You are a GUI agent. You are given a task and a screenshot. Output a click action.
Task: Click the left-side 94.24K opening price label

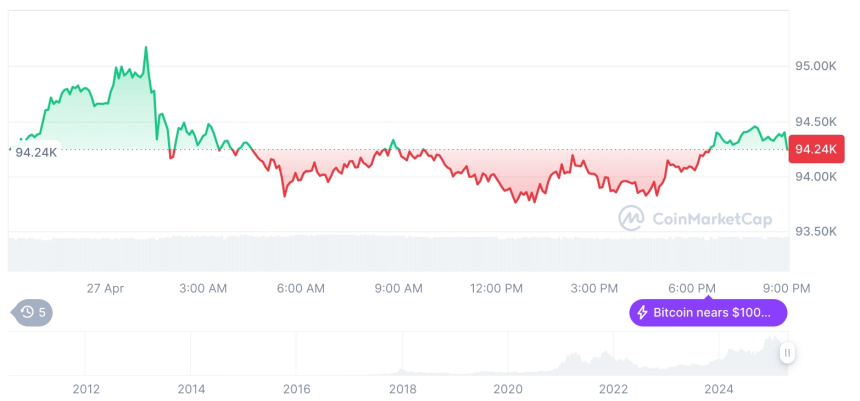point(35,152)
